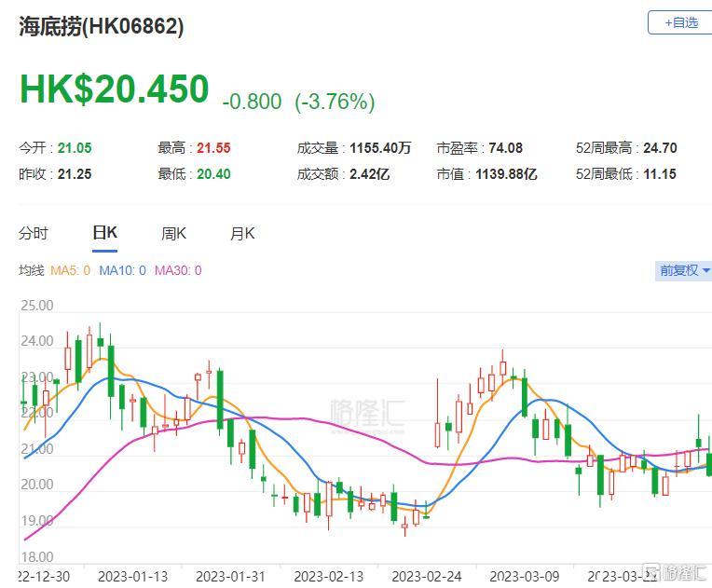The width and height of the screenshot is (712, 588).
Task: Click the 2023-01-31 date axis label
Action: coord(231,577)
